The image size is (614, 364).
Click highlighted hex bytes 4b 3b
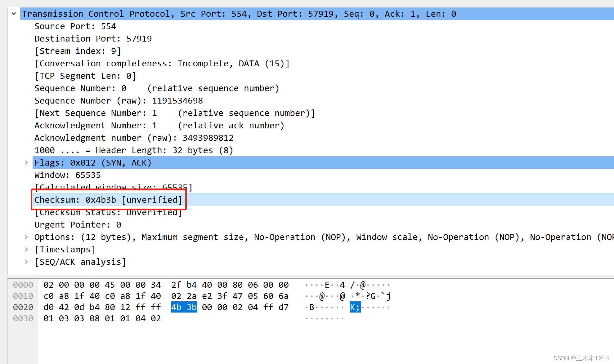point(184,307)
